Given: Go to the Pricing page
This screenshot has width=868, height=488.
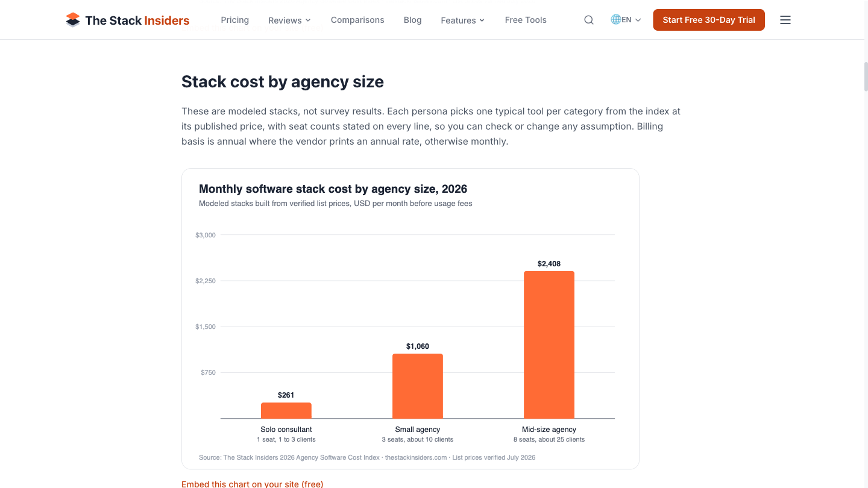Looking at the screenshot, I should (x=235, y=20).
